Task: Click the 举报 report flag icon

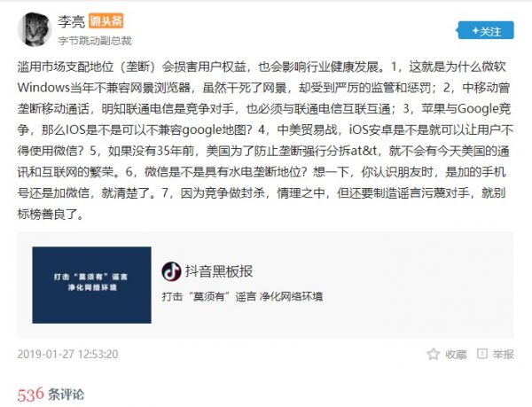Action: 481,354
